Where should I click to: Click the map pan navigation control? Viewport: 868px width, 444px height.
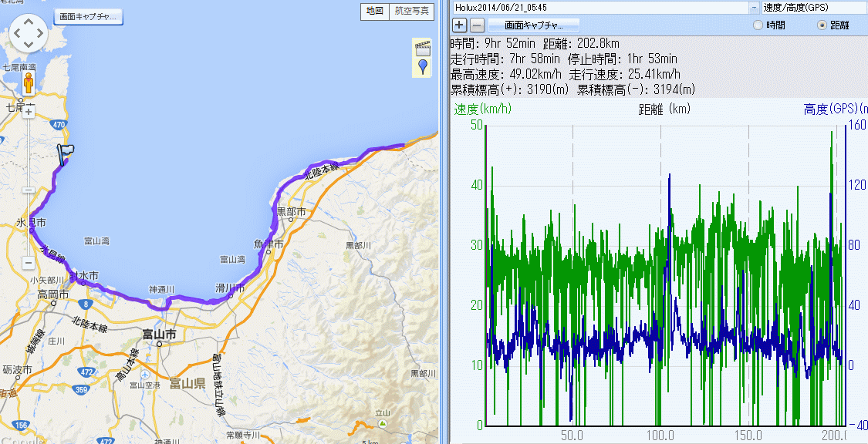pyautogui.click(x=29, y=32)
